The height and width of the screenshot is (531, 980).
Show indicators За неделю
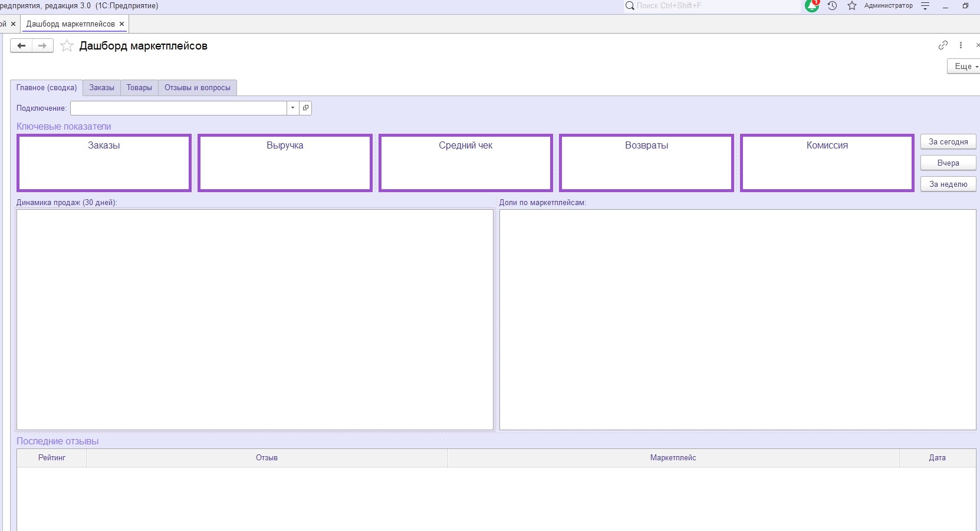pyautogui.click(x=948, y=184)
